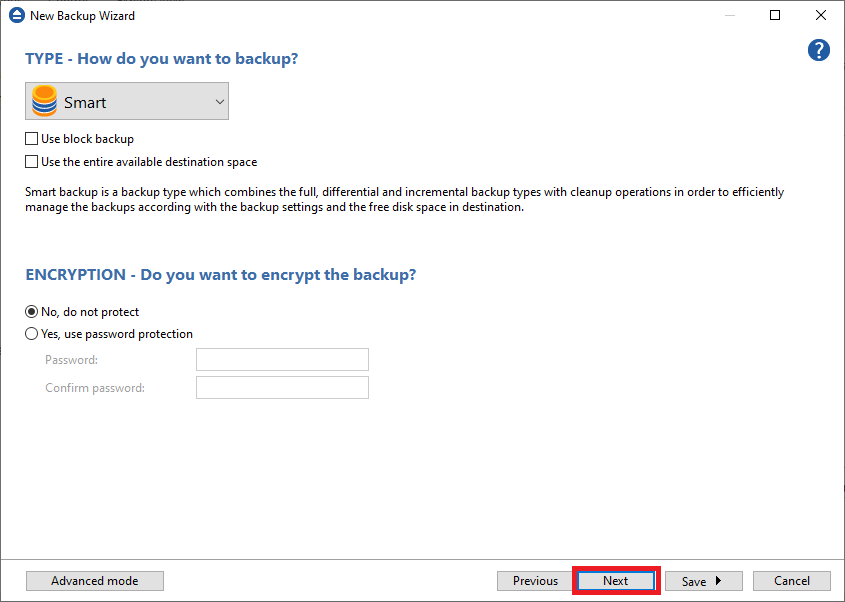Viewport: 845px width, 602px height.
Task: Click the New Backup Wizard title text
Action: tap(83, 16)
